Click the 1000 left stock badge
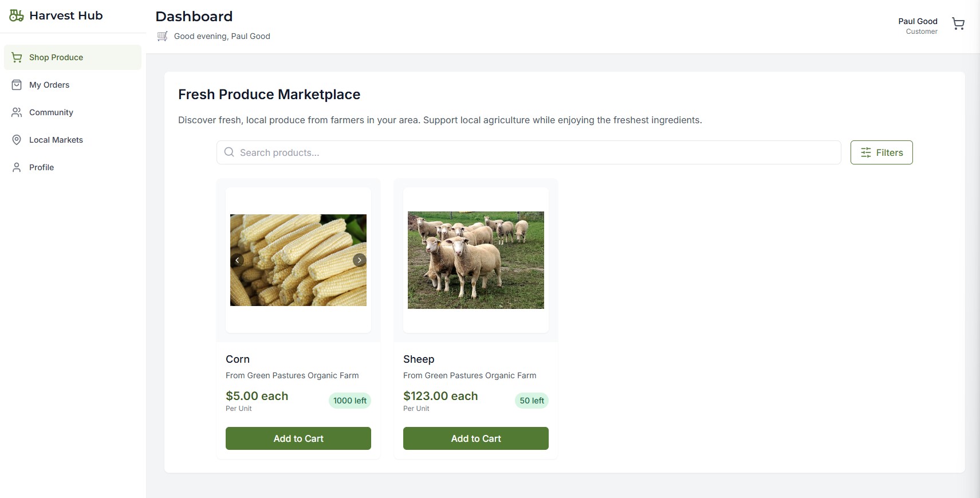Screen dimensions: 980x498 pyautogui.click(x=349, y=401)
